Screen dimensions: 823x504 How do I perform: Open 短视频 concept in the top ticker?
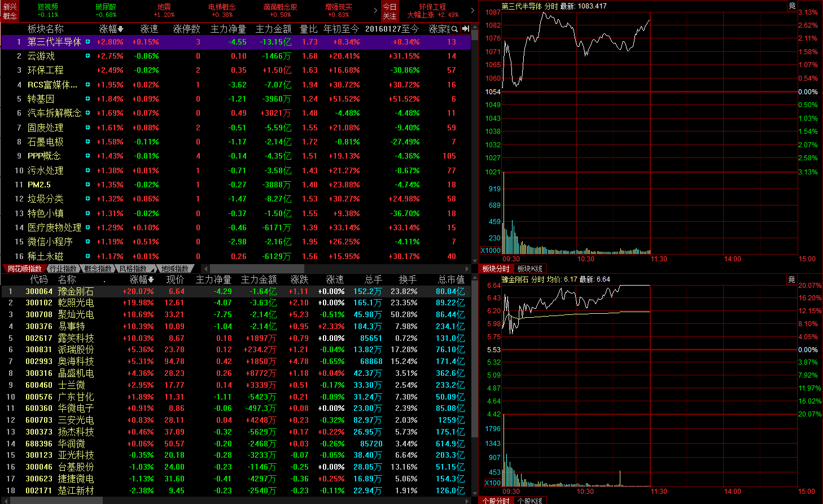[x=48, y=11]
